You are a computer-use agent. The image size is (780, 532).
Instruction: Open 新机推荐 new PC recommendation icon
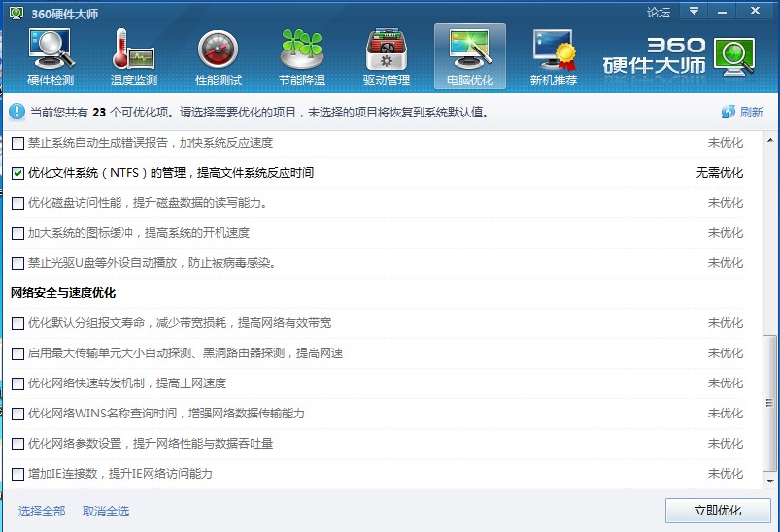(553, 56)
